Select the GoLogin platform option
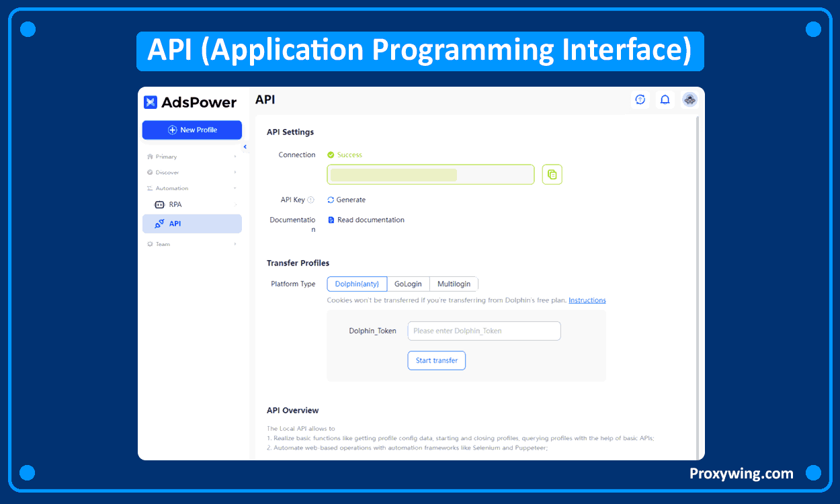 [x=409, y=284]
